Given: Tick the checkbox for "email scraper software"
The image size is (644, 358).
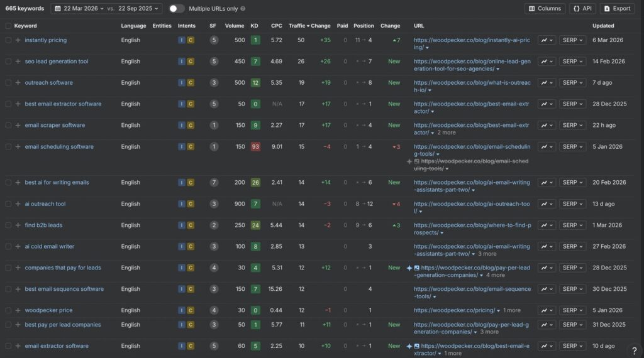Looking at the screenshot, I should (8, 126).
